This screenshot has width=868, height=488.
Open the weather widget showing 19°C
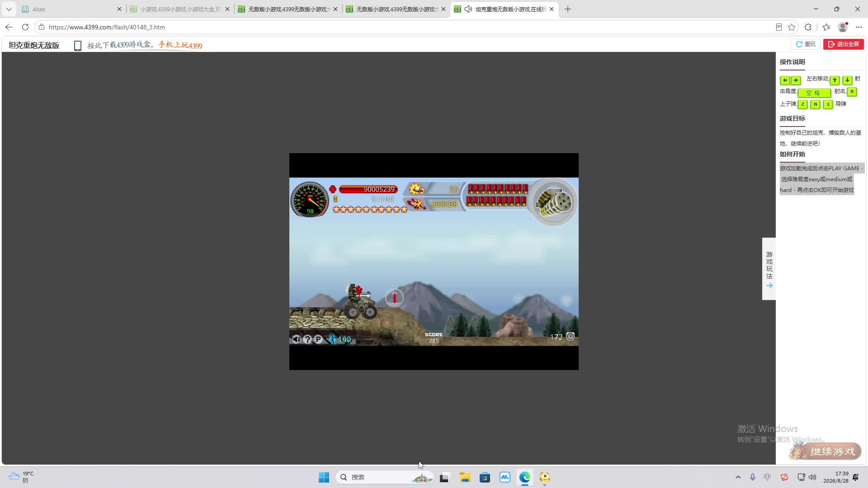pyautogui.click(x=22, y=477)
